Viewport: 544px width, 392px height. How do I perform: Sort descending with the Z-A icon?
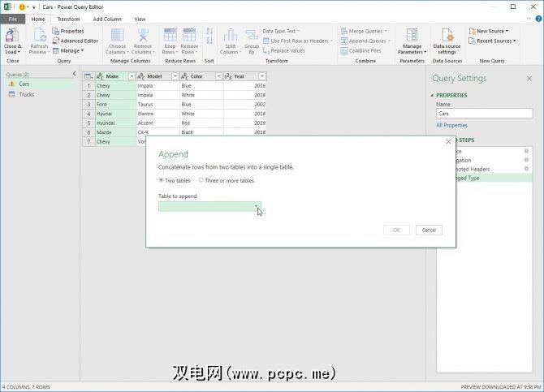[209, 41]
